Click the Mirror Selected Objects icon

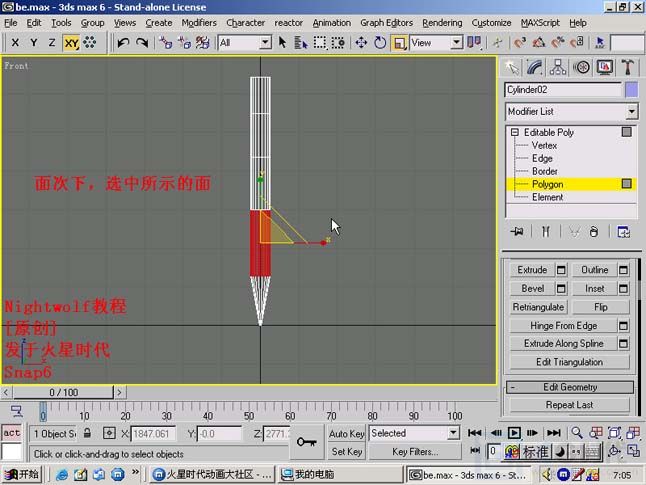[x=474, y=42]
